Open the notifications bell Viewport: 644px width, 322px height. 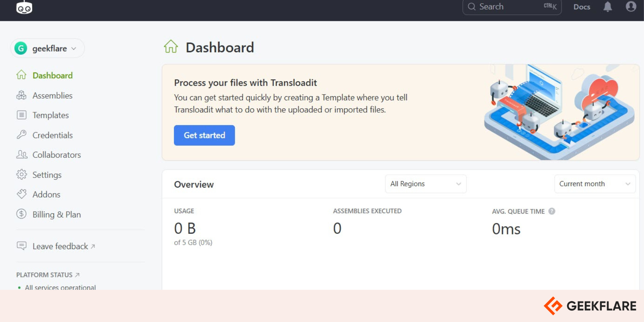[x=608, y=6]
